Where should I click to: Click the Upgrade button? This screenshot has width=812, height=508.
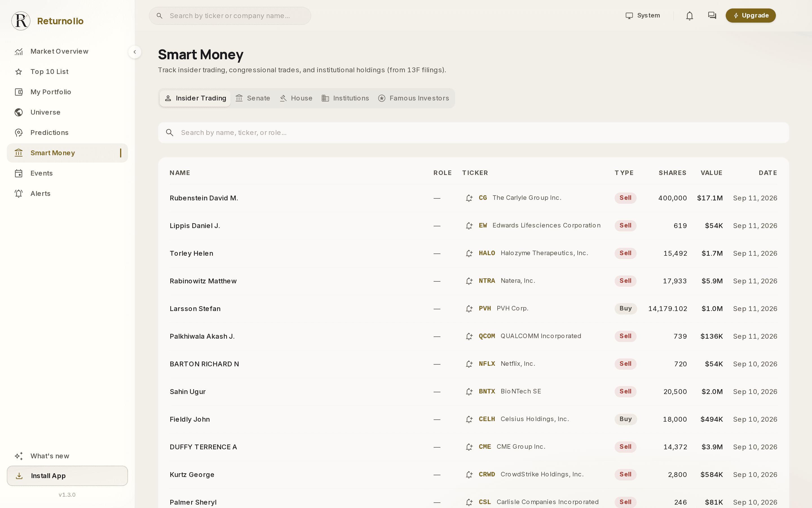point(751,16)
